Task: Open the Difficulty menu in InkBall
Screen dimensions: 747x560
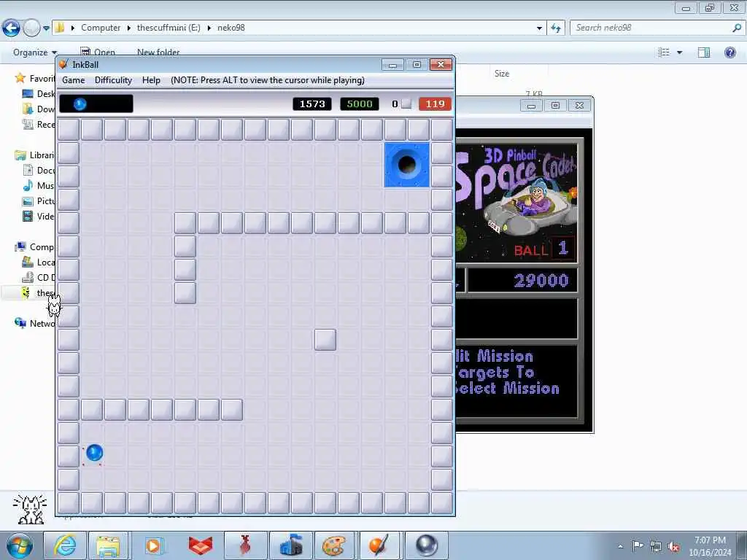Action: pyautogui.click(x=113, y=80)
